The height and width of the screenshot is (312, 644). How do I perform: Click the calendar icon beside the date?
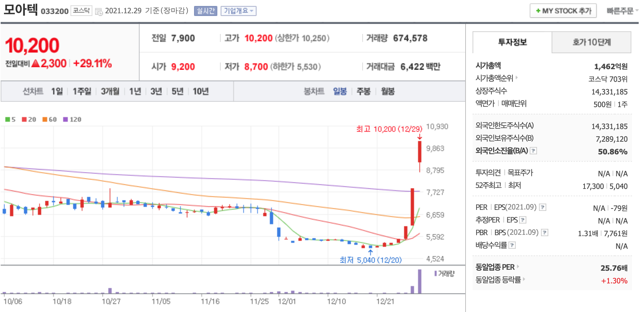pos(99,12)
